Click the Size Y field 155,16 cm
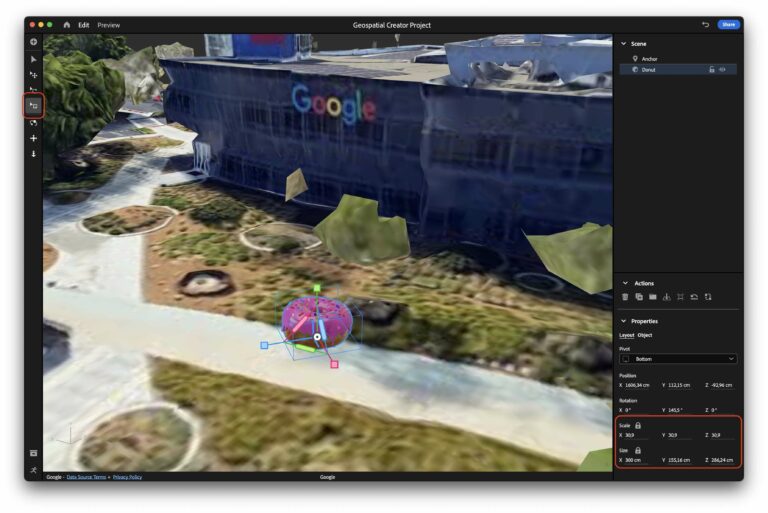Screen dimensions: 768x513 click(x=679, y=460)
